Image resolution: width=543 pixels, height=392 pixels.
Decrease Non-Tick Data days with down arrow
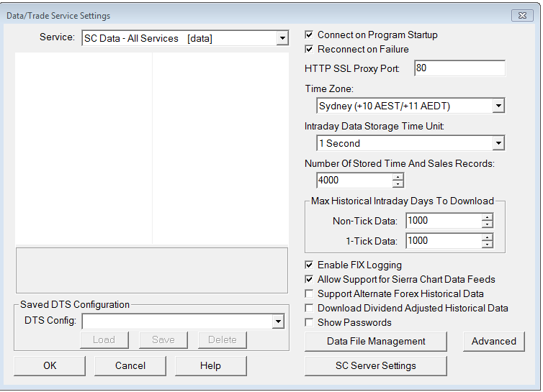pyautogui.click(x=488, y=224)
